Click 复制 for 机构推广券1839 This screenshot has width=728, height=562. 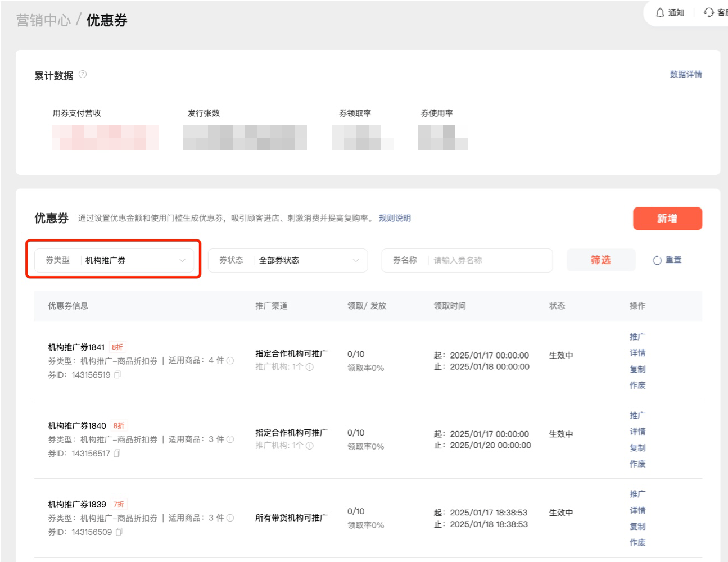point(637,527)
